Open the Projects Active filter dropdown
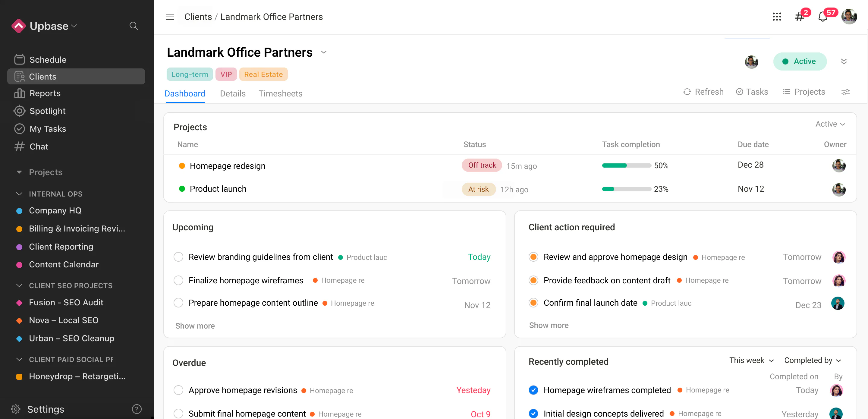Screen dimensions: 868x419 tap(830, 124)
